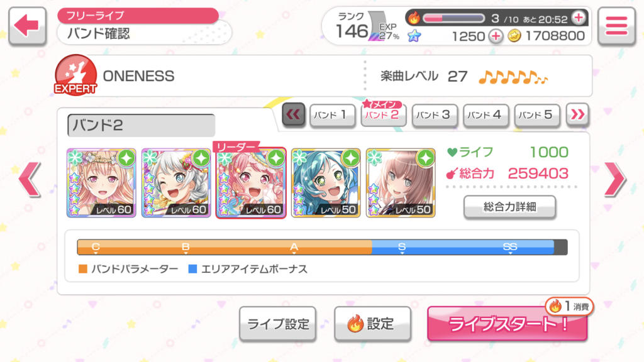This screenshot has height=362, width=644.
Task: Show previous band with left chevron
Action: tap(30, 179)
